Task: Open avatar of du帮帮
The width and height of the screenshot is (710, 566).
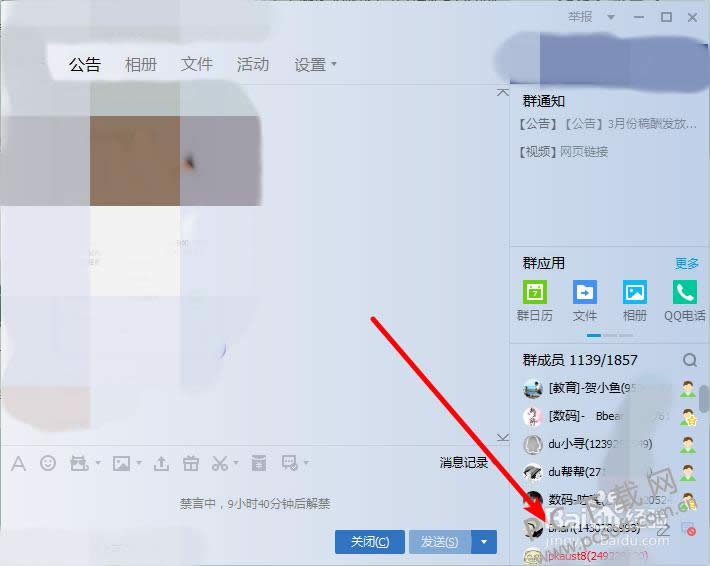Action: pos(533,473)
